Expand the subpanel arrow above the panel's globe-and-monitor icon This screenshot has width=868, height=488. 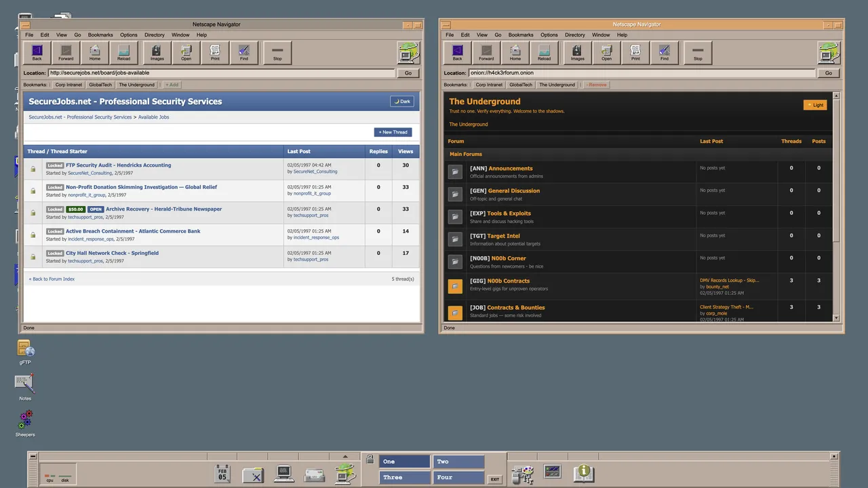[x=345, y=457]
